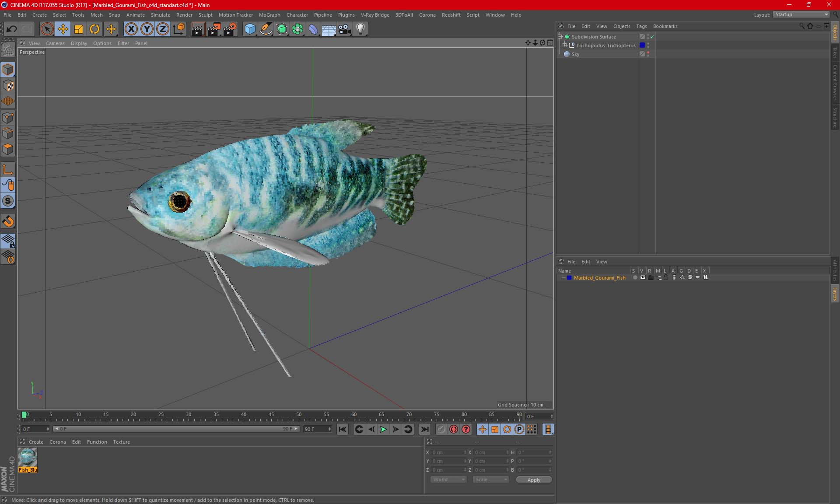This screenshot has width=840, height=504.
Task: Open Edit Render Settings icon
Action: 230,29
